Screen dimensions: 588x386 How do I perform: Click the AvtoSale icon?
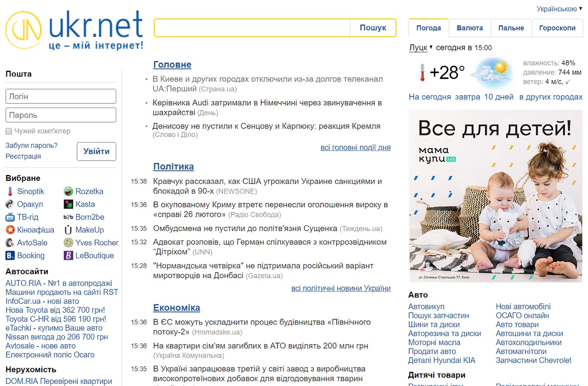point(10,243)
